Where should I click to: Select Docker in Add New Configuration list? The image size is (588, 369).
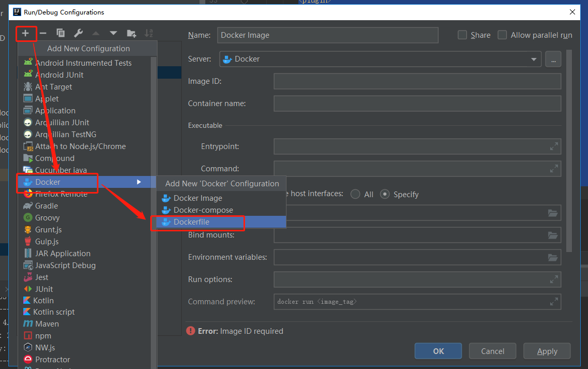87,182
